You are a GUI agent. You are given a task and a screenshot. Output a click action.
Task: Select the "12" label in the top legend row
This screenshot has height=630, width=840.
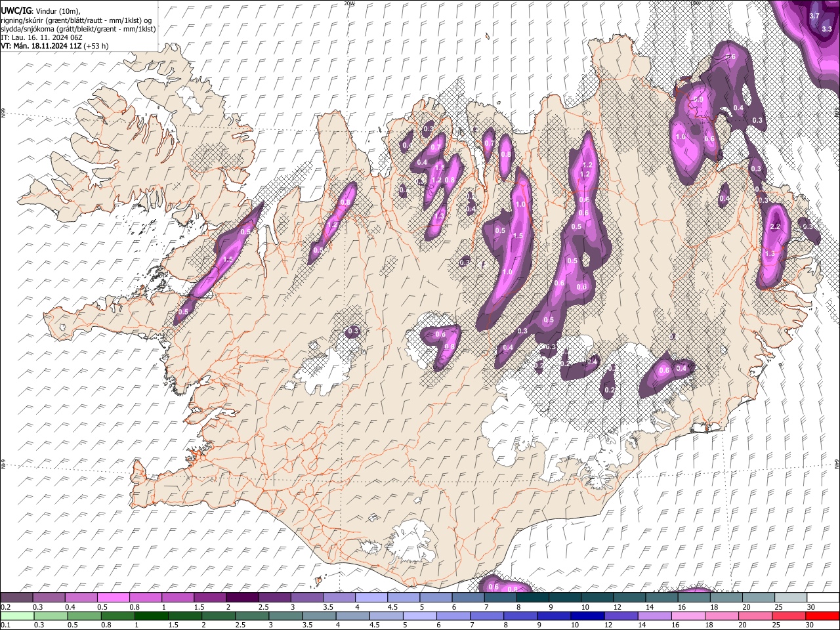pos(618,607)
